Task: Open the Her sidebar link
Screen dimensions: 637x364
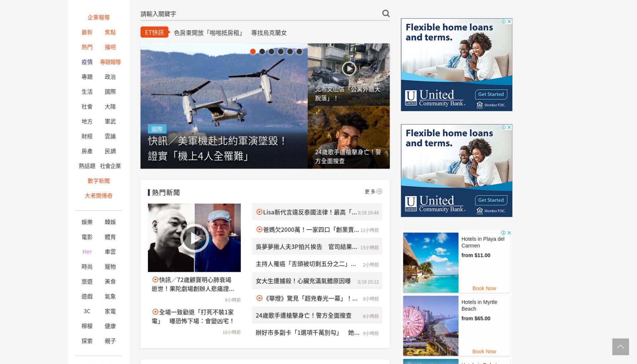Action: (87, 252)
